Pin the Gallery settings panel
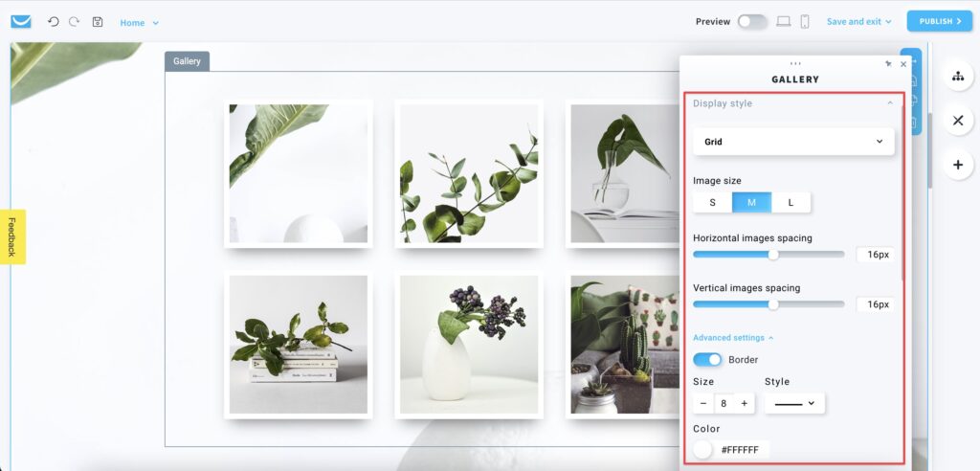The image size is (980, 471). tap(888, 64)
